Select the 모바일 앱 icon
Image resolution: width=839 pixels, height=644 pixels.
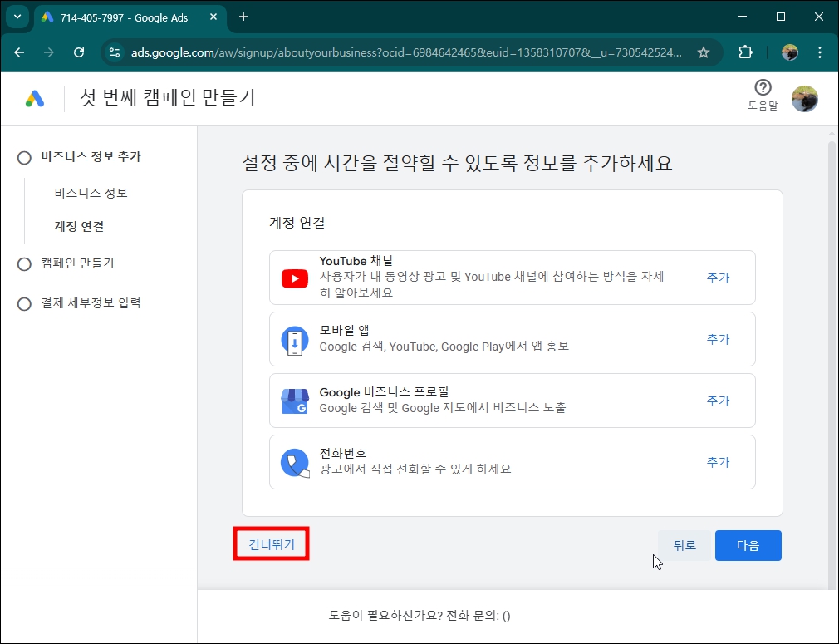[x=294, y=338]
